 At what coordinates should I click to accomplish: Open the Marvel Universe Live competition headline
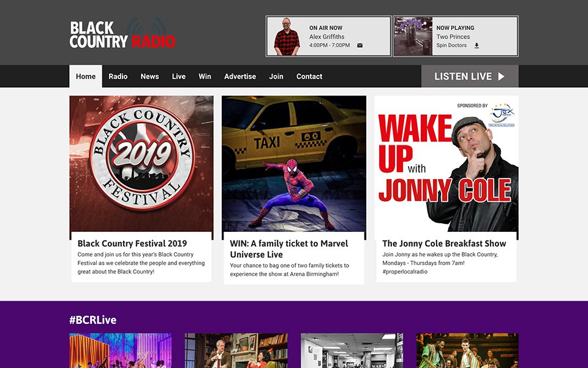point(289,249)
